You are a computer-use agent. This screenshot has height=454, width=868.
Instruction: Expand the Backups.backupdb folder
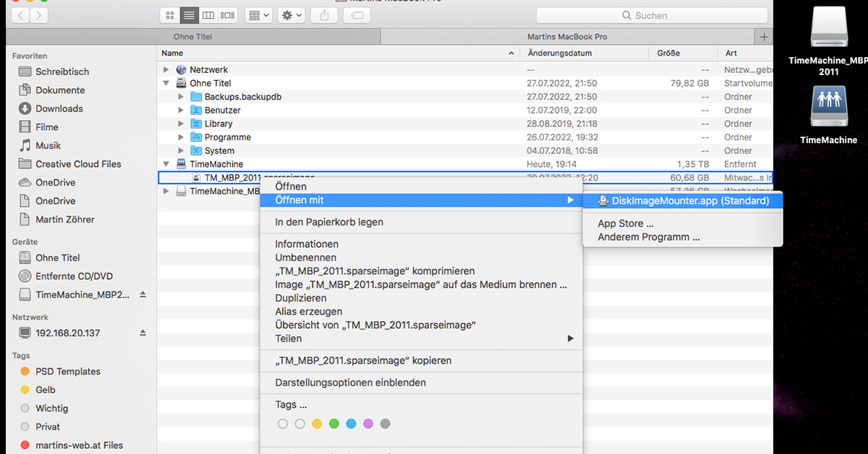pos(181,97)
